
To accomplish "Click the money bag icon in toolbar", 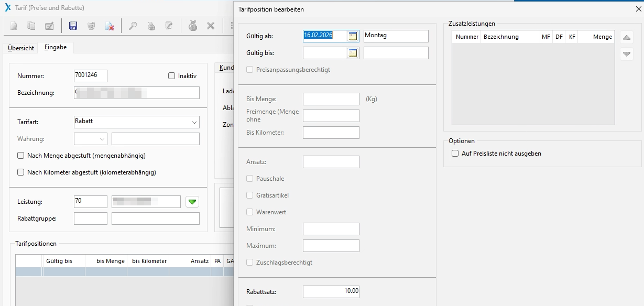I will point(193,26).
